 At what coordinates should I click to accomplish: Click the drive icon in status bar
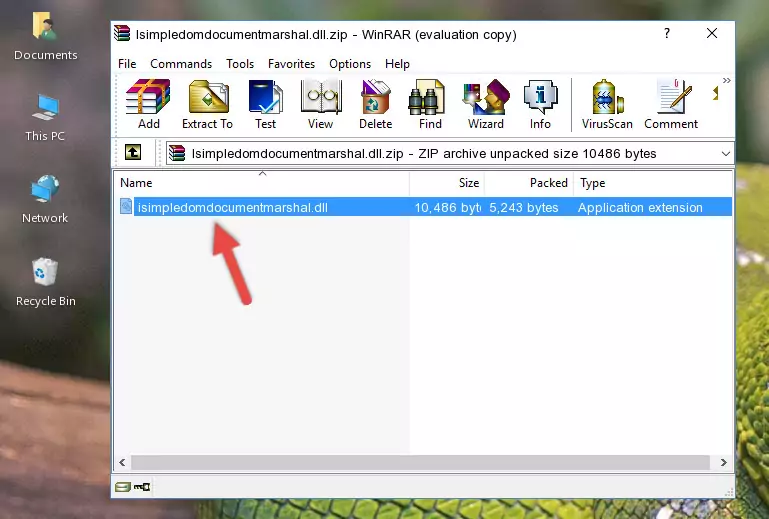pyautogui.click(x=123, y=487)
